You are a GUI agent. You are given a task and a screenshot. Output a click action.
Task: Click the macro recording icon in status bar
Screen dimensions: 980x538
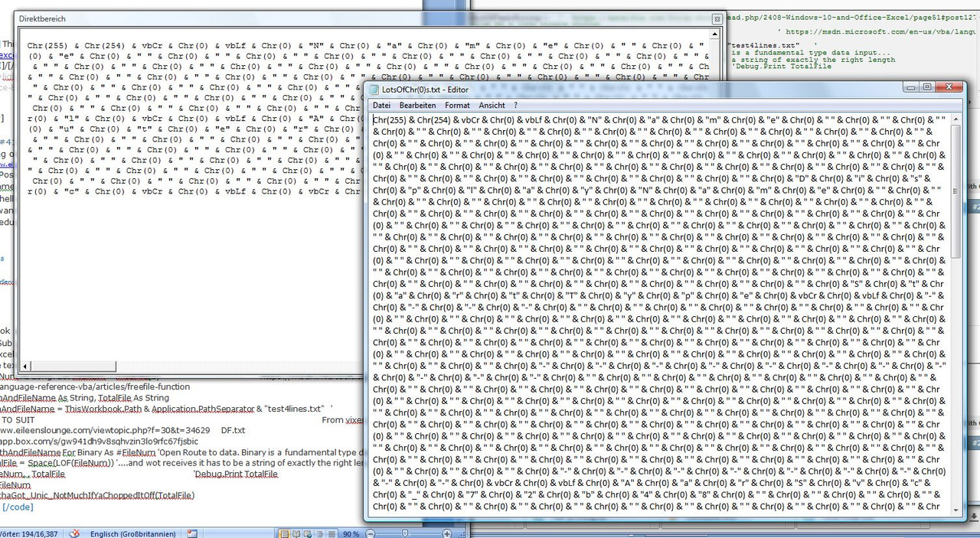click(x=191, y=533)
